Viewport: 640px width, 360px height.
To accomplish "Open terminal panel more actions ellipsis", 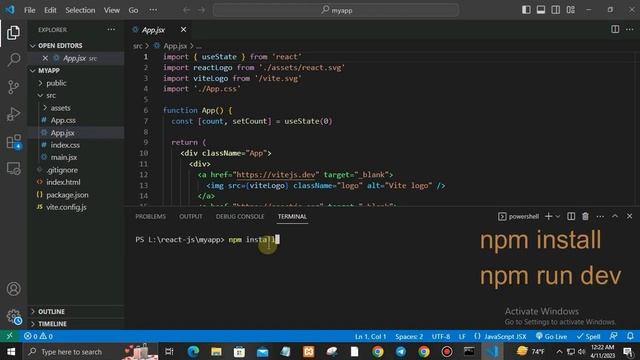I will point(600,216).
